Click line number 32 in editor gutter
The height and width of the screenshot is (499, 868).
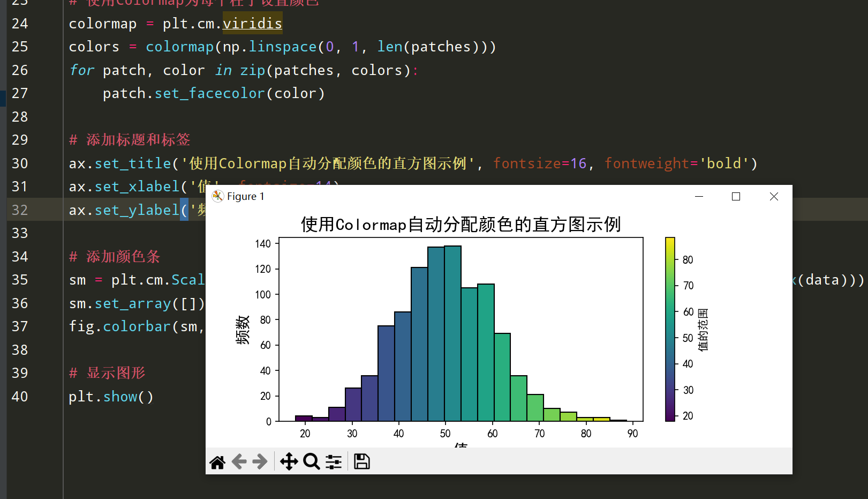(20, 210)
